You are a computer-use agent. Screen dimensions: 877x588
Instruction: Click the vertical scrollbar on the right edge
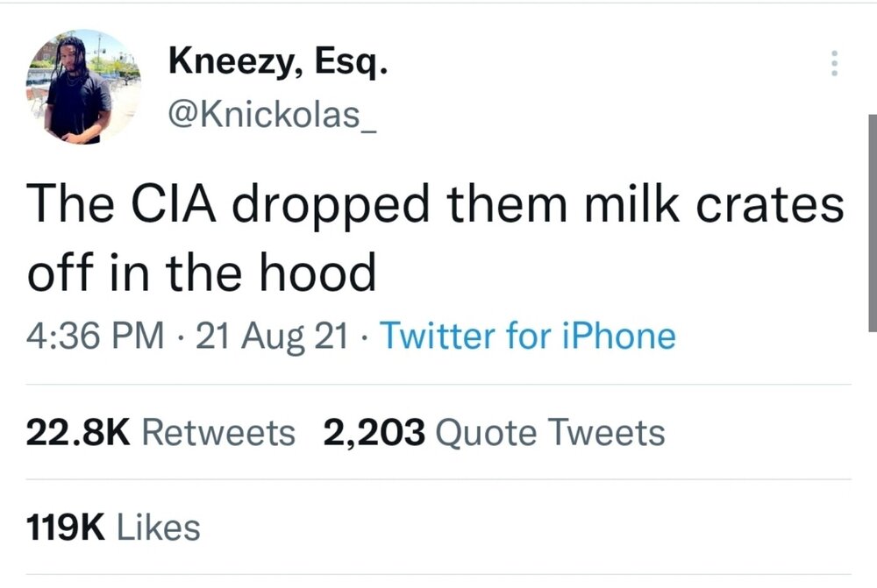(x=871, y=219)
